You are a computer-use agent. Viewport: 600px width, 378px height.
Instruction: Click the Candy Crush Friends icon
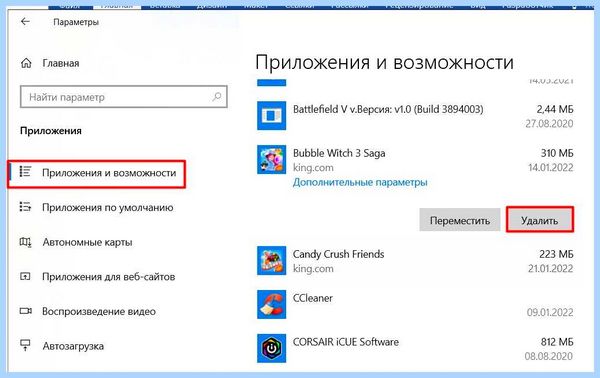[271, 261]
